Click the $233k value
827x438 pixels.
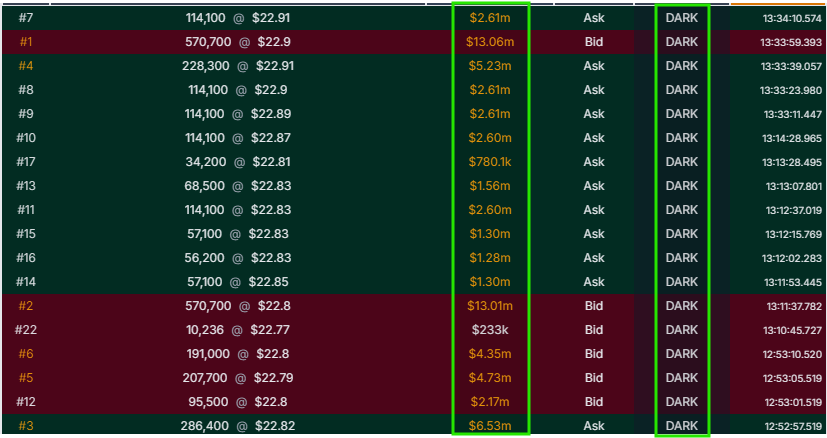(490, 330)
